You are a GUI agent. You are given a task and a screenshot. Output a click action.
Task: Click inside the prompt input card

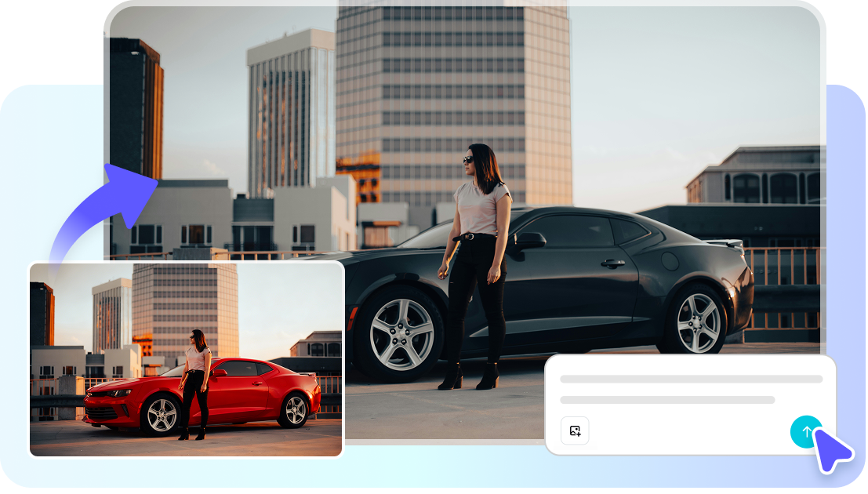pos(690,404)
